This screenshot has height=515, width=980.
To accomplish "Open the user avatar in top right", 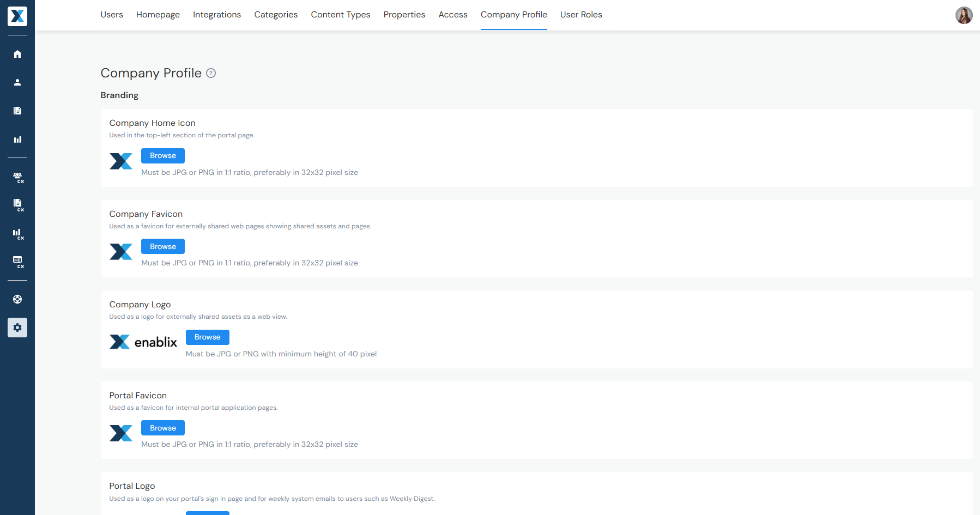I will pyautogui.click(x=964, y=15).
